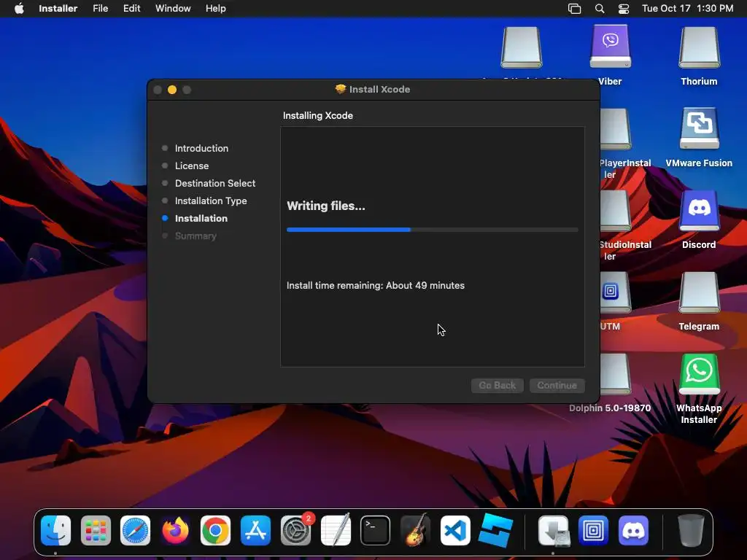Click the Install Xcode title bar package icon
The image size is (747, 560).
(340, 89)
